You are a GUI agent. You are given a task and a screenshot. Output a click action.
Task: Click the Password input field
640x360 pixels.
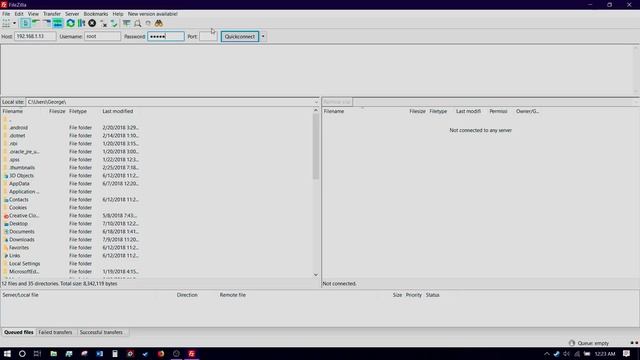[x=166, y=36]
